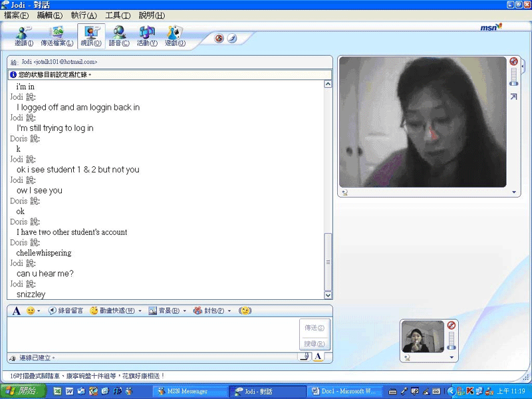Collapse the side panel arrow on right edge

pyautogui.click(x=523, y=65)
